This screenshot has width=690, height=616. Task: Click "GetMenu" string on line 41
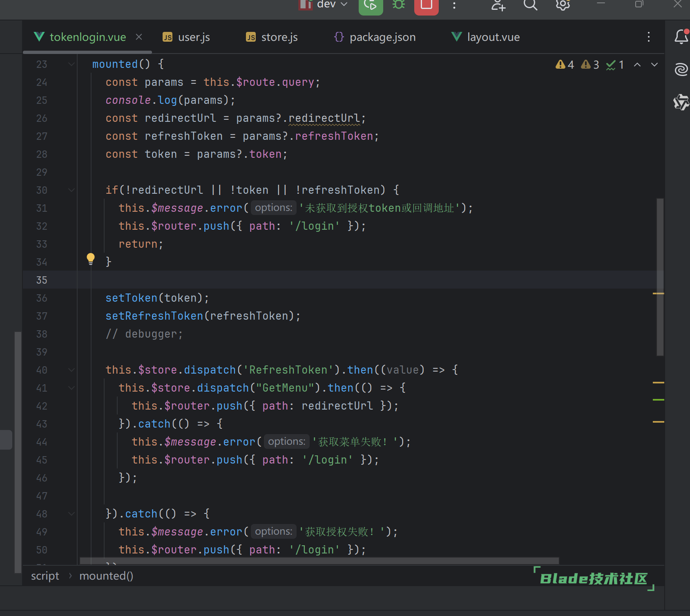click(x=285, y=388)
